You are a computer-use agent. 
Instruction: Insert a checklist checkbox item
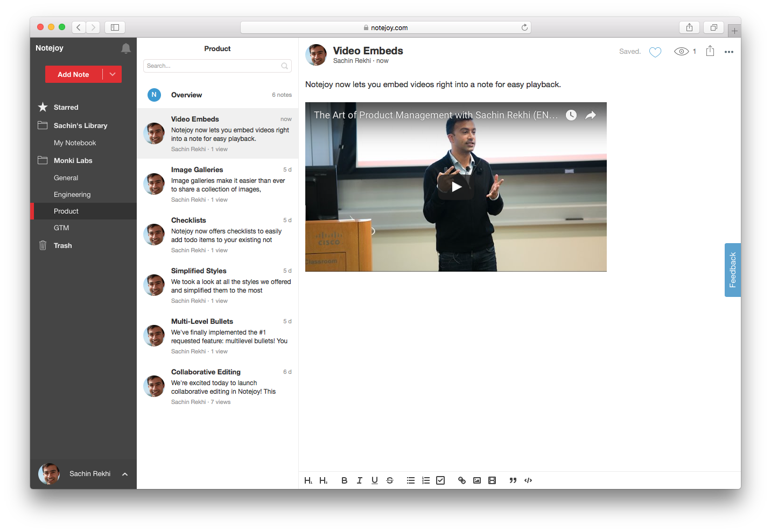(x=440, y=480)
